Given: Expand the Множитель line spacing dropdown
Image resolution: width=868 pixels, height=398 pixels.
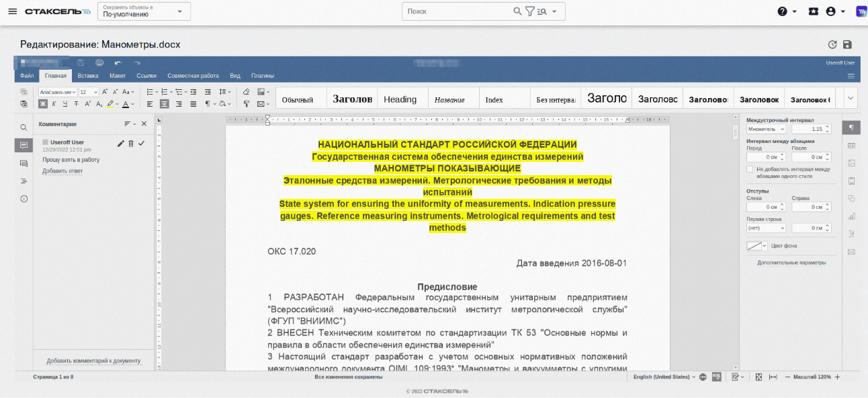Looking at the screenshot, I should click(766, 129).
